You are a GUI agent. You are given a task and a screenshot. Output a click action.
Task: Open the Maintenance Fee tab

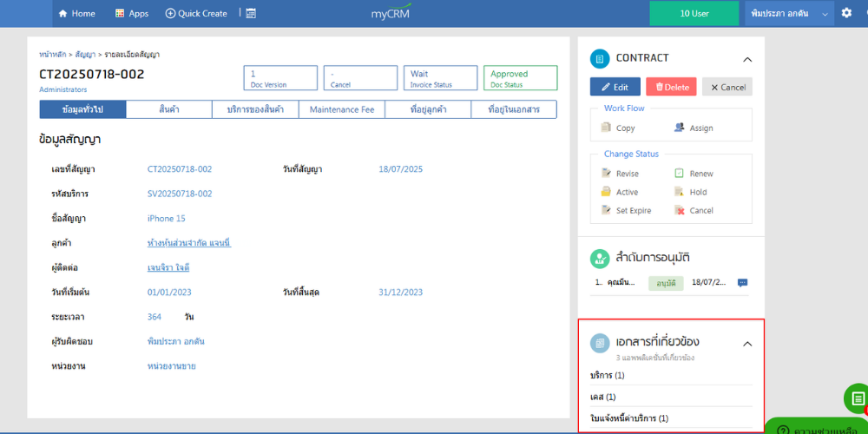[x=341, y=109]
